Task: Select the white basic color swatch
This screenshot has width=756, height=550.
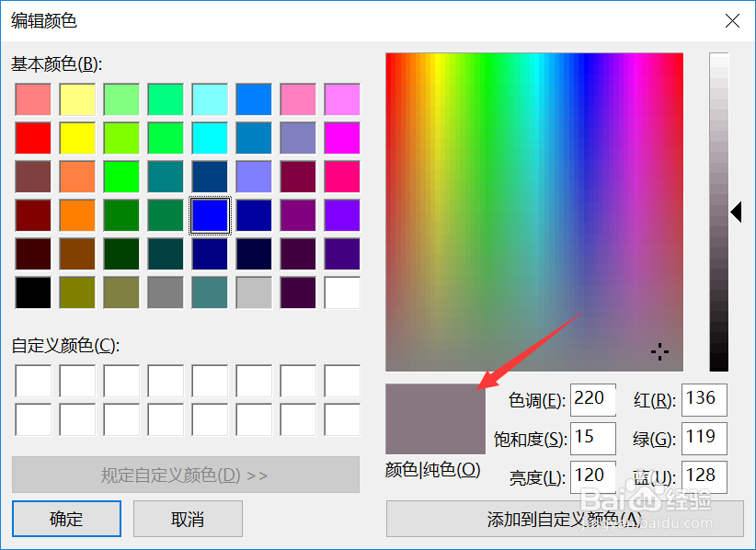Action: pyautogui.click(x=342, y=292)
